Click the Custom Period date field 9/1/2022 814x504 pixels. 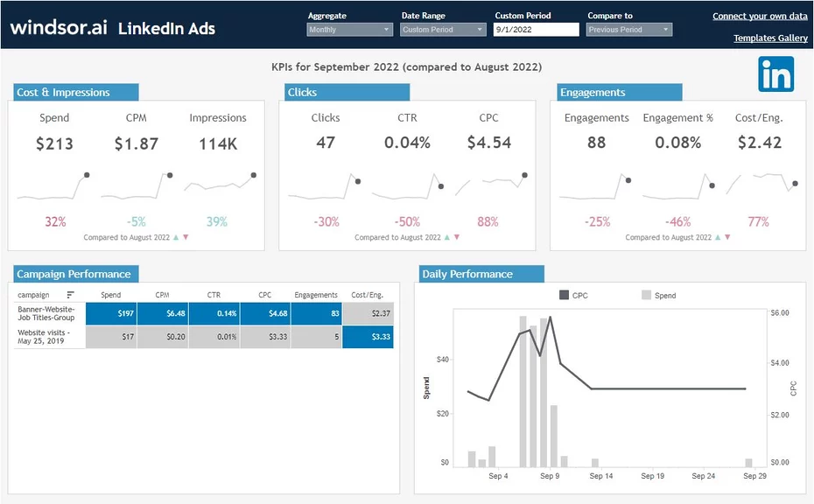click(537, 30)
